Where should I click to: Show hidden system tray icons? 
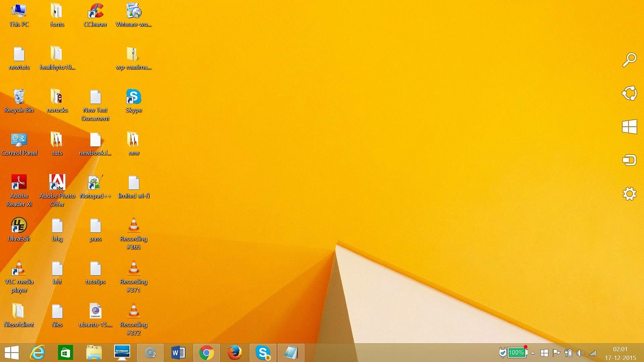(533, 353)
